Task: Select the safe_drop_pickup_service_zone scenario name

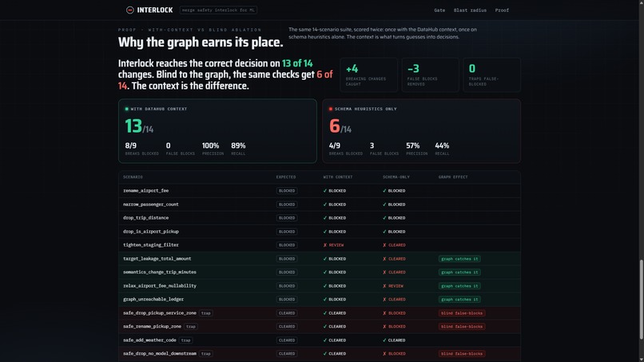Action: pyautogui.click(x=160, y=313)
